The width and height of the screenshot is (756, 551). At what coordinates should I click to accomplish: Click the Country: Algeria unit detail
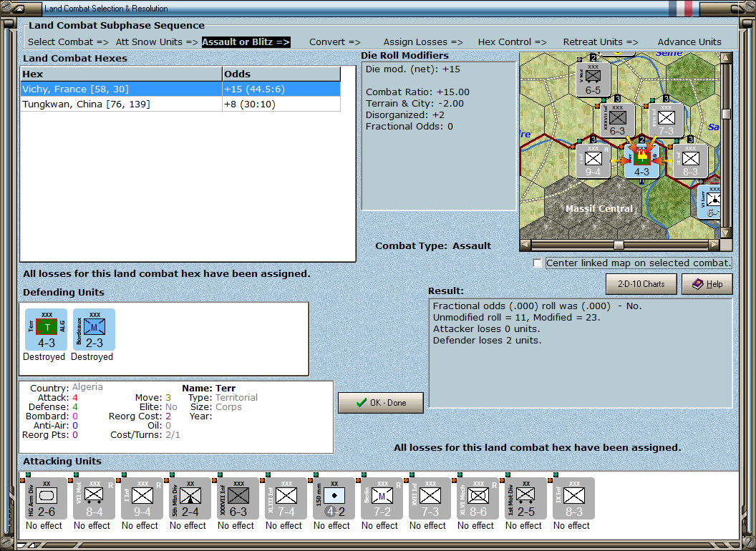[67, 388]
